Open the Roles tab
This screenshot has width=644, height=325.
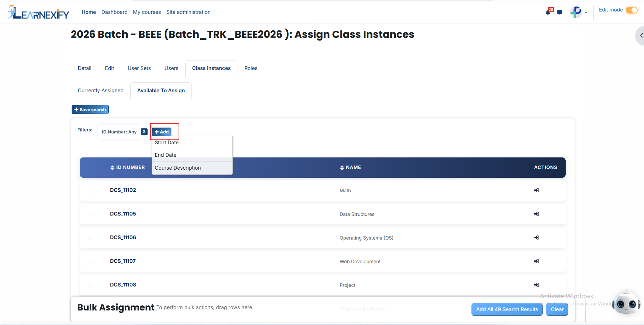coord(251,68)
